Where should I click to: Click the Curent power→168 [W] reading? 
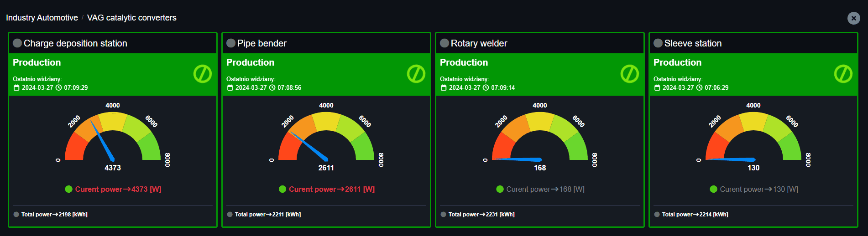545,189
